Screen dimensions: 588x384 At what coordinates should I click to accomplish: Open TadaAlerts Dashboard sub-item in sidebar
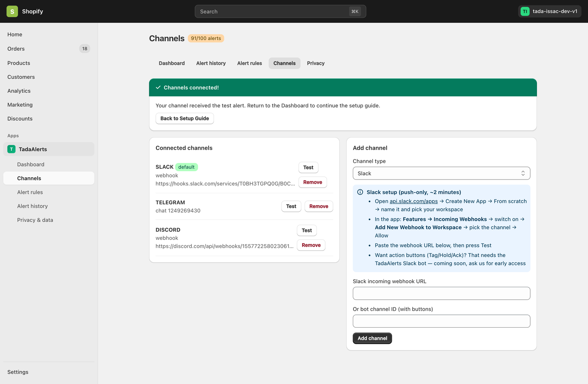pos(49,164)
